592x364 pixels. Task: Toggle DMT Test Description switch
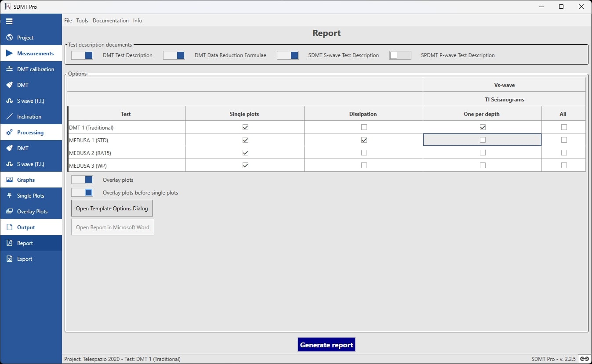pyautogui.click(x=82, y=55)
